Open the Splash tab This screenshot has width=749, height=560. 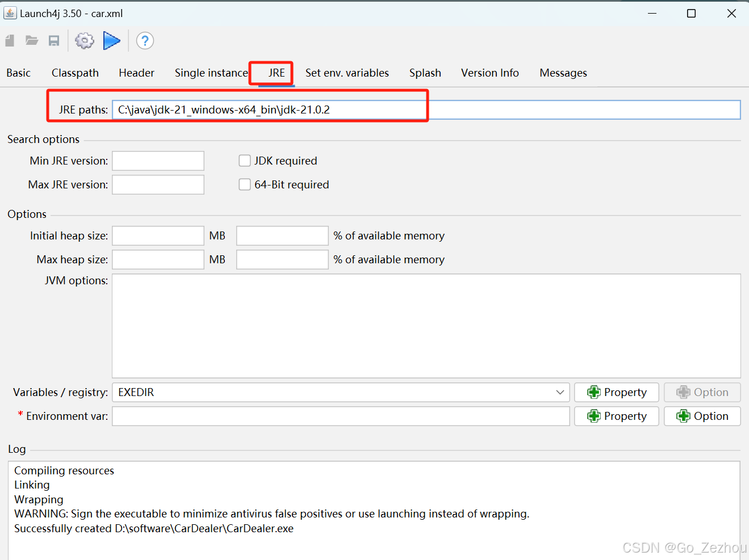pos(425,73)
